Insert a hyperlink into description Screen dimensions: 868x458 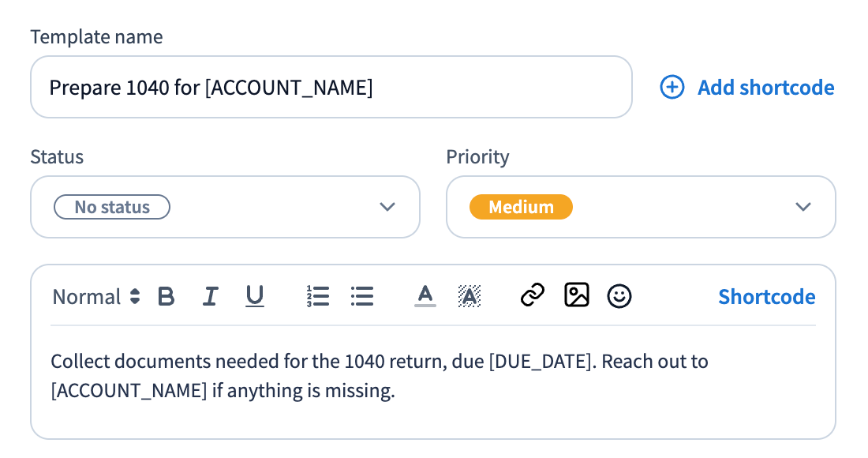coord(533,295)
